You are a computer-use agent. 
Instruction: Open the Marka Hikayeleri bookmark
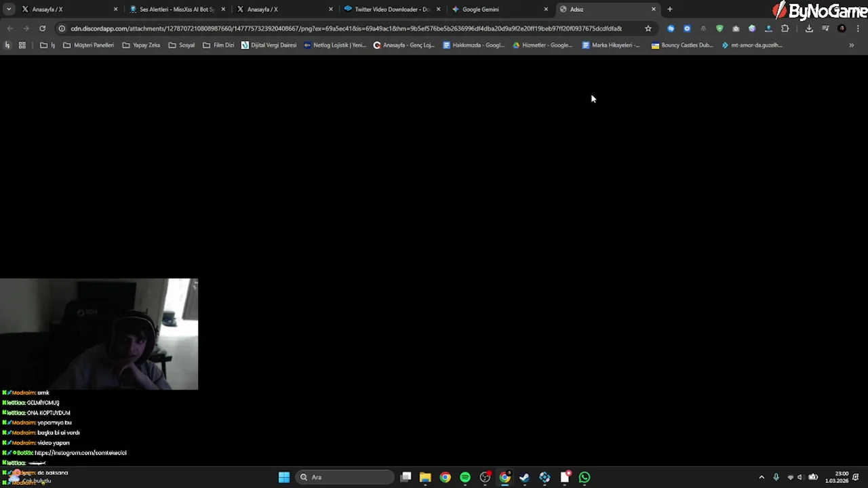point(611,45)
